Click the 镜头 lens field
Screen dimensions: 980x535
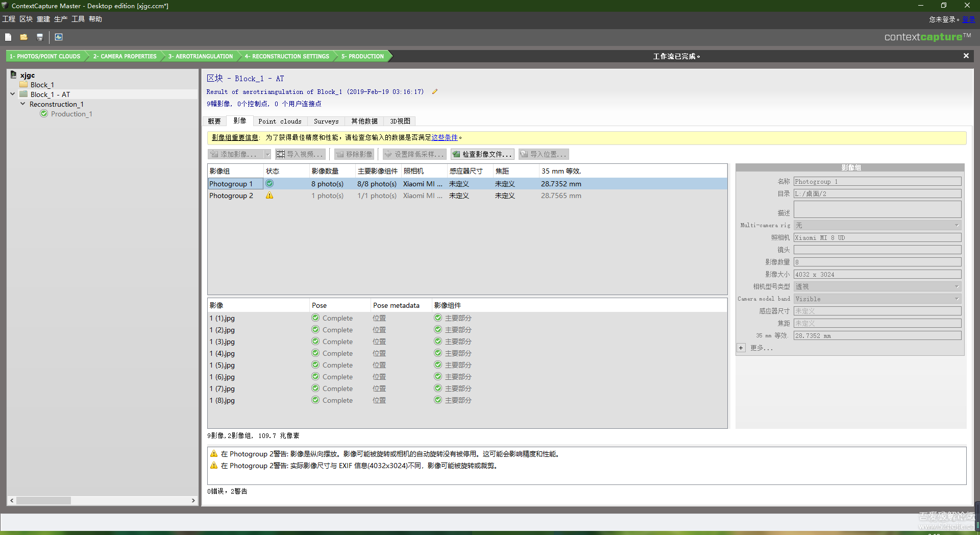[877, 250]
